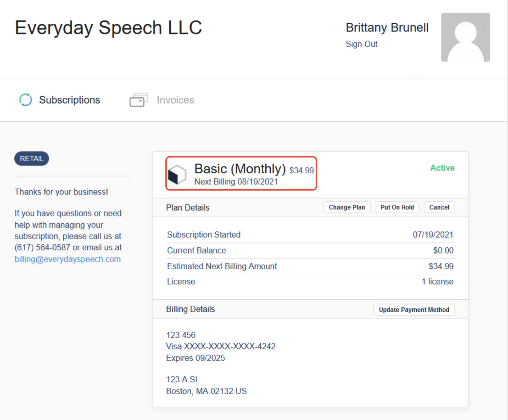
Task: Click the Visa card number text
Action: click(x=221, y=346)
